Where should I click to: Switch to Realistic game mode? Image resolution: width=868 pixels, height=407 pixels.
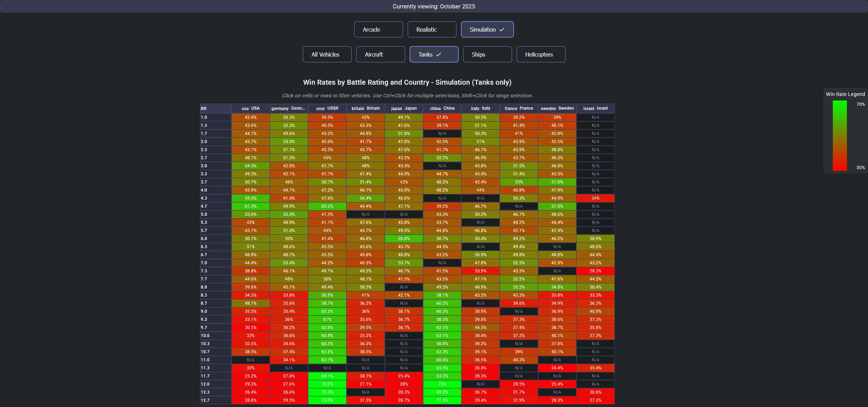(432, 30)
